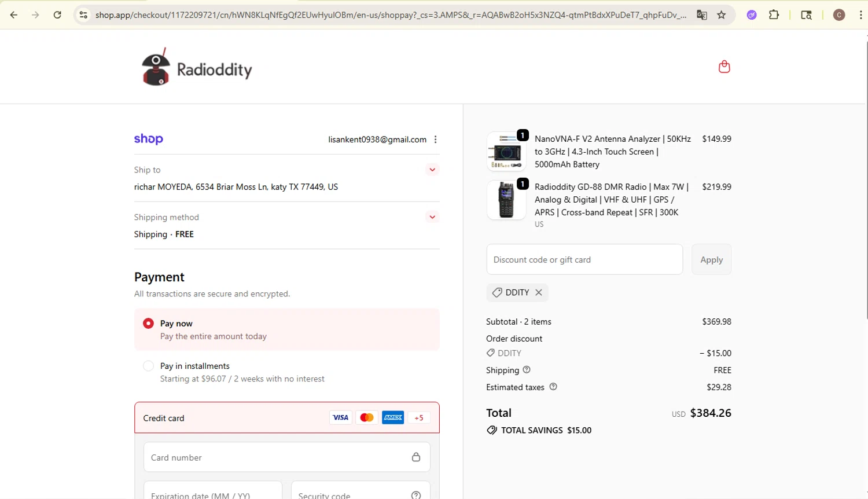868x499 pixels.
Task: Reload the checkout page
Action: (x=57, y=15)
